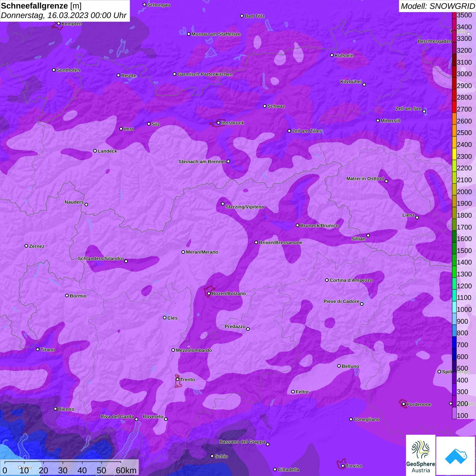Click the Cittadella town label

click(288, 470)
